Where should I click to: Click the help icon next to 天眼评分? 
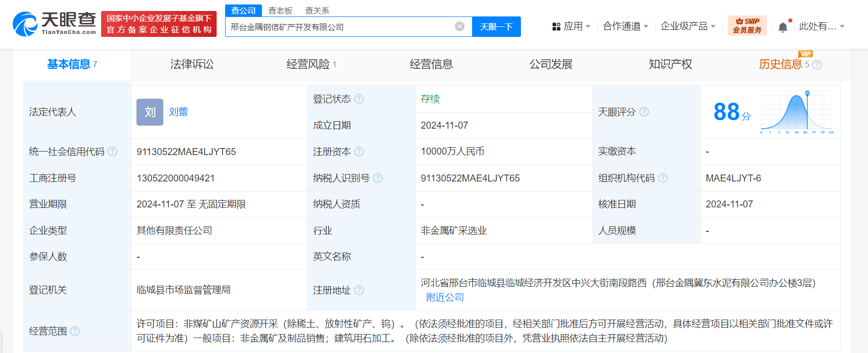(x=644, y=112)
